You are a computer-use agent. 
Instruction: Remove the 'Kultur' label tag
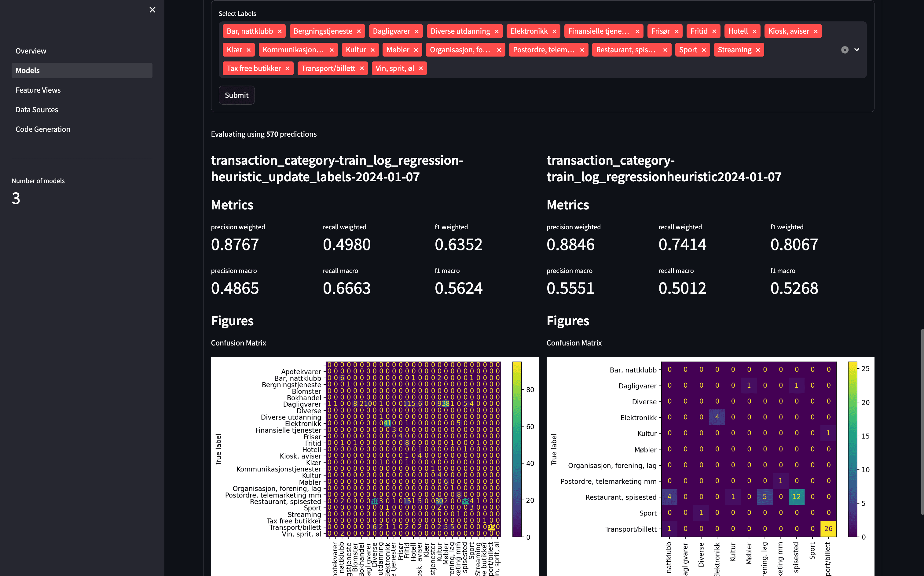click(373, 50)
